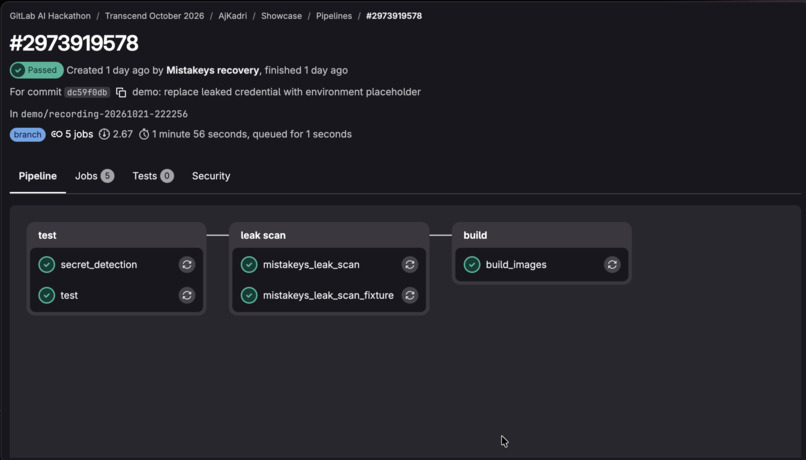This screenshot has height=460, width=806.
Task: Switch to the Pipeline tab
Action: [38, 176]
